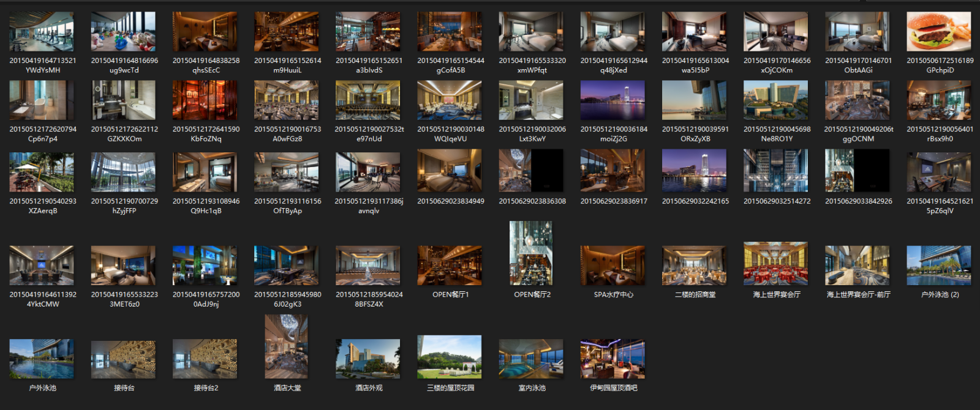Screen dimensions: 980x410
Task: Click the file name 20150419165154544 gCofA5B
Action: [x=450, y=65]
